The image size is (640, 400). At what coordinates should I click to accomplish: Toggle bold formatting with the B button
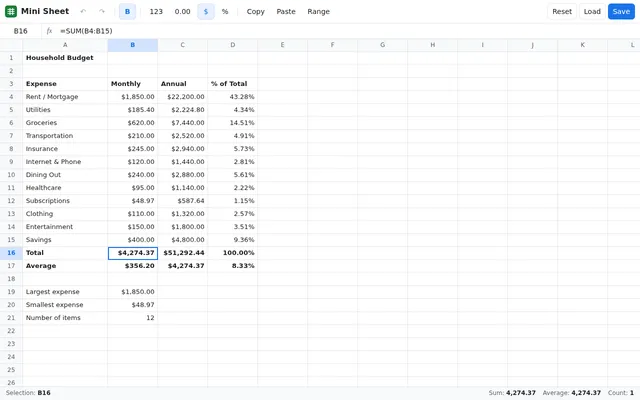click(x=127, y=11)
